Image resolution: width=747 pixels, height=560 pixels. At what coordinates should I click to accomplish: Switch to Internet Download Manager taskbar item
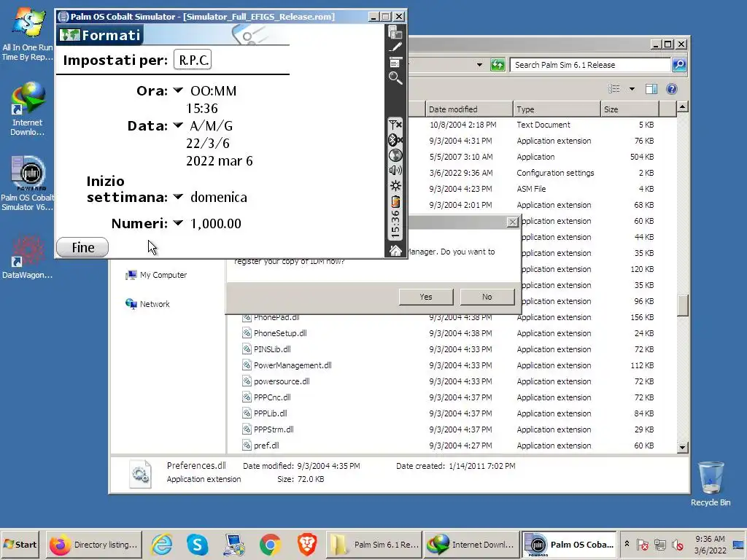[x=472, y=544]
